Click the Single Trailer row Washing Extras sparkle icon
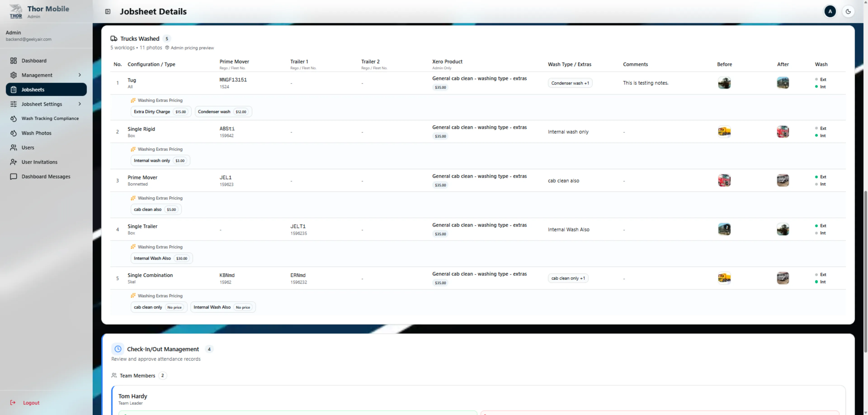The height and width of the screenshot is (415, 868). [133, 247]
